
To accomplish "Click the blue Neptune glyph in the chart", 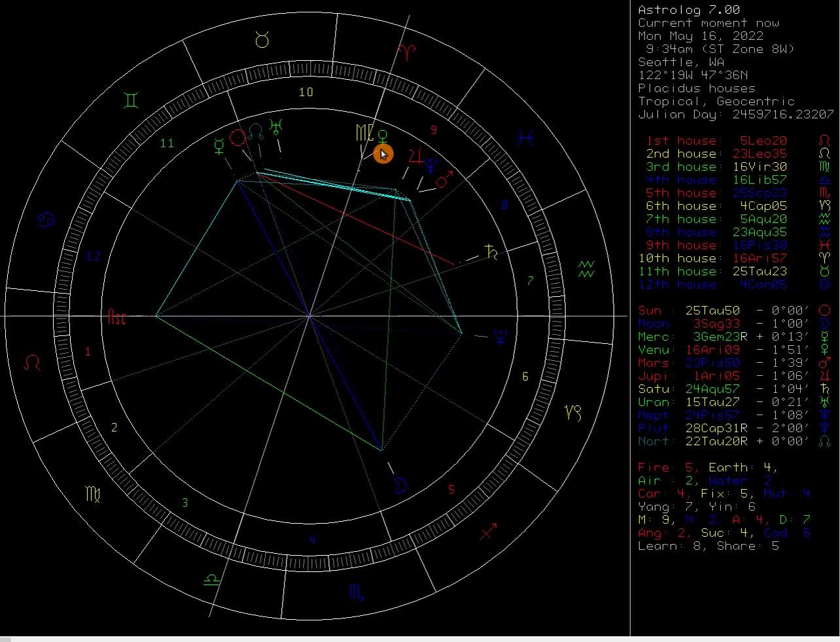I will click(x=430, y=166).
